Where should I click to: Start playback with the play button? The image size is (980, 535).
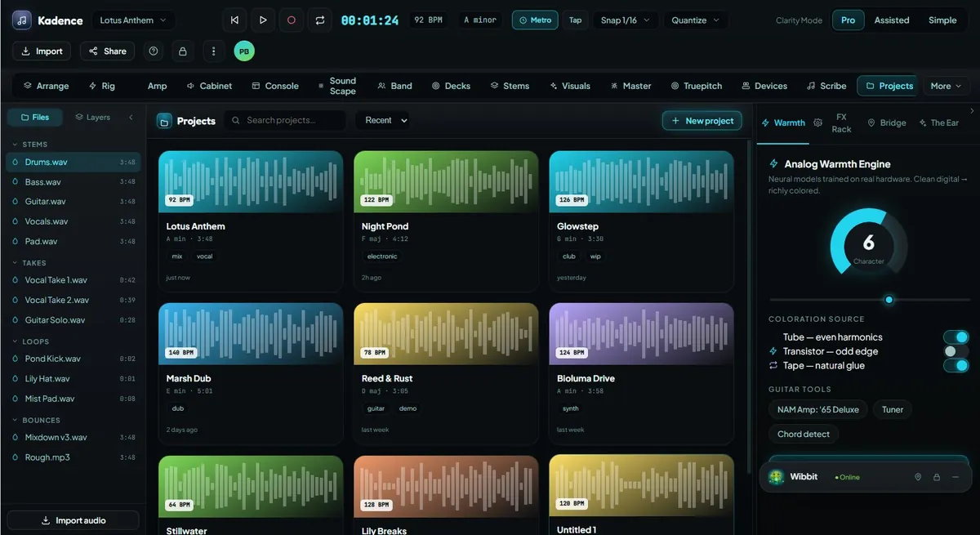click(263, 20)
